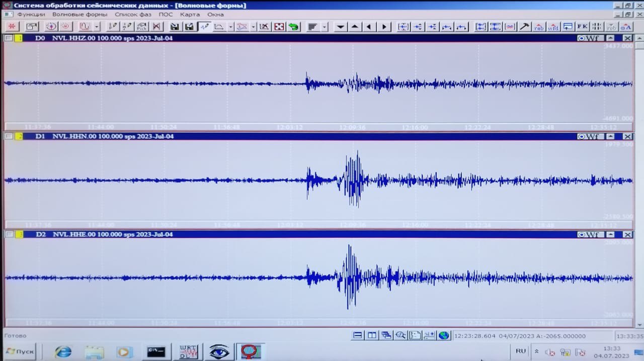Viewport: 644px width, 361px height.
Task: Click the yellow number 3 channel marker
Action: (19, 234)
